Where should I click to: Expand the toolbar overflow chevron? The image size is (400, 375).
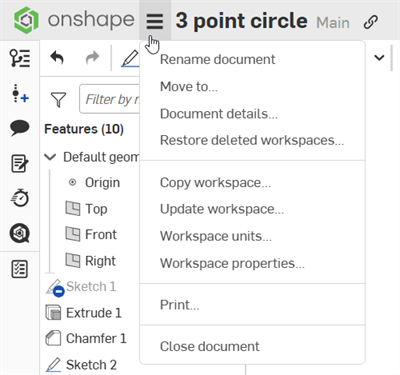379,58
